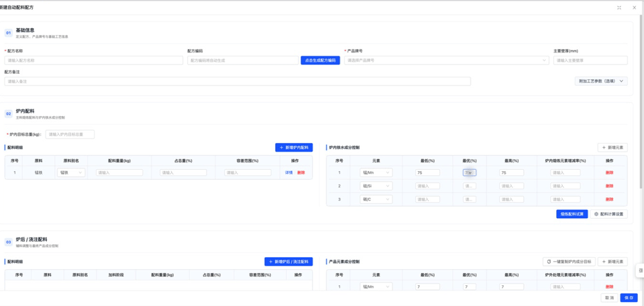Open the 锰/Mn element dropdown in row 1
Screen dimensions: 644x306
[376, 173]
